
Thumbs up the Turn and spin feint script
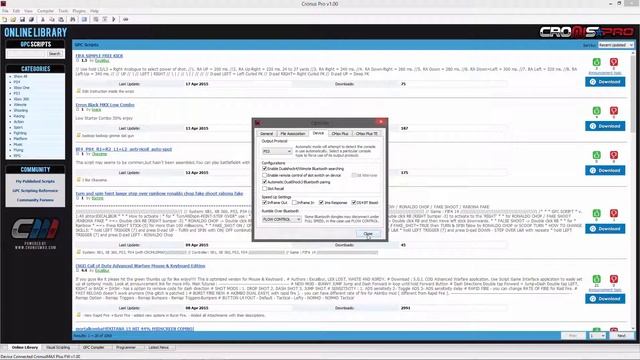(597, 213)
